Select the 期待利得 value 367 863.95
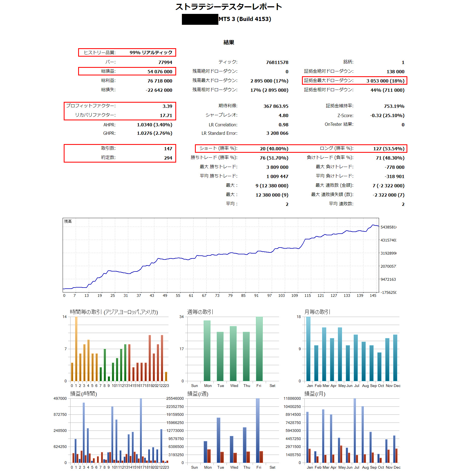 (x=276, y=106)
